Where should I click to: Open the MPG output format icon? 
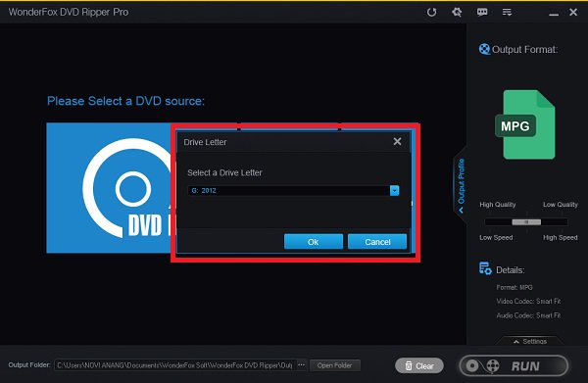[525, 124]
